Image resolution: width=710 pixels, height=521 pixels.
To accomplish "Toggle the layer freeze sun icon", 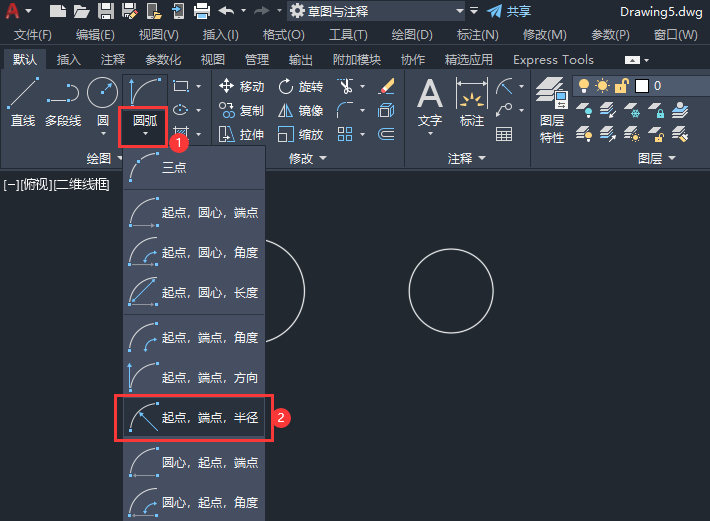I will point(603,86).
